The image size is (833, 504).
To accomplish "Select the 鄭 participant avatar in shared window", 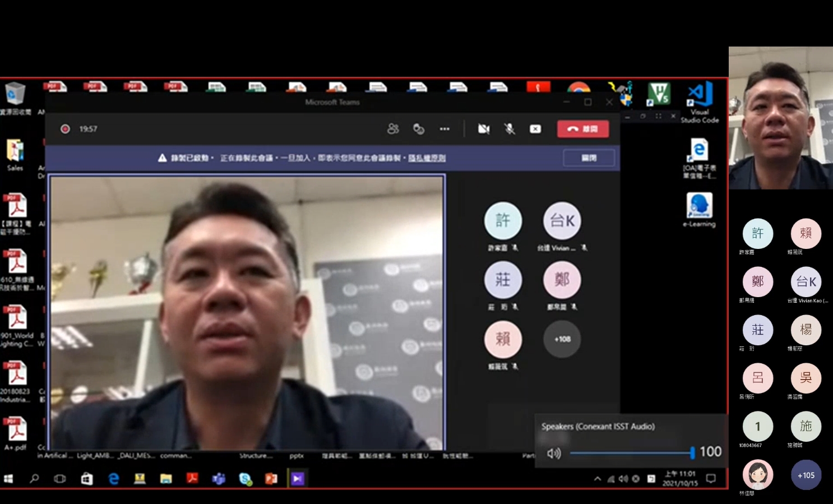I will tap(562, 280).
